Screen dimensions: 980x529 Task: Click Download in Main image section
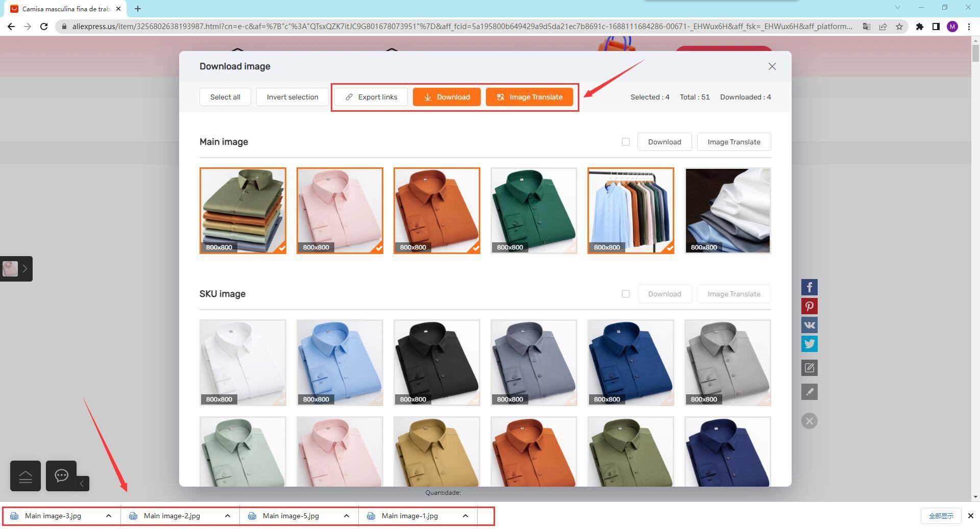point(665,142)
